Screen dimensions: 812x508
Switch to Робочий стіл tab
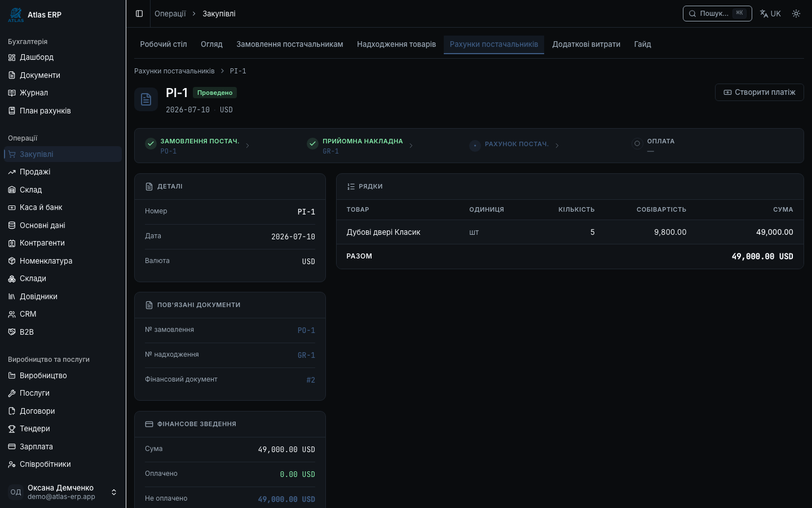point(164,44)
